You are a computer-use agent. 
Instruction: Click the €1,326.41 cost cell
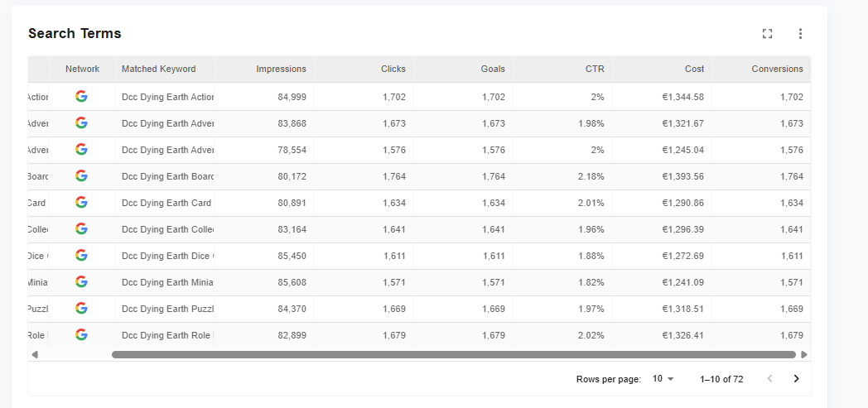tap(662, 335)
